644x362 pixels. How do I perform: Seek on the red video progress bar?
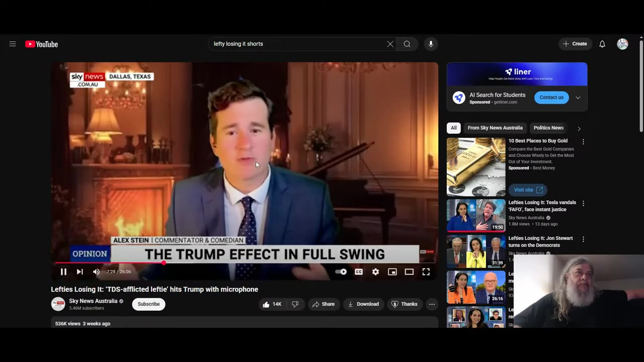click(245, 262)
